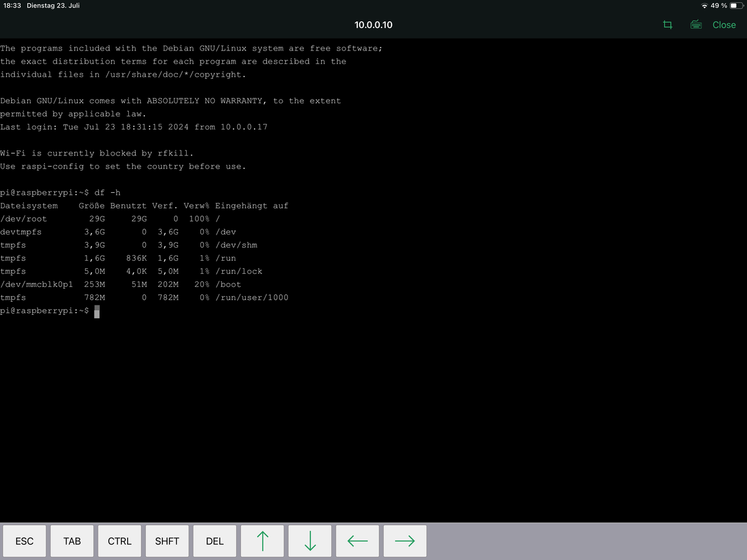Click the terminal cursor at the prompt

coord(97,311)
